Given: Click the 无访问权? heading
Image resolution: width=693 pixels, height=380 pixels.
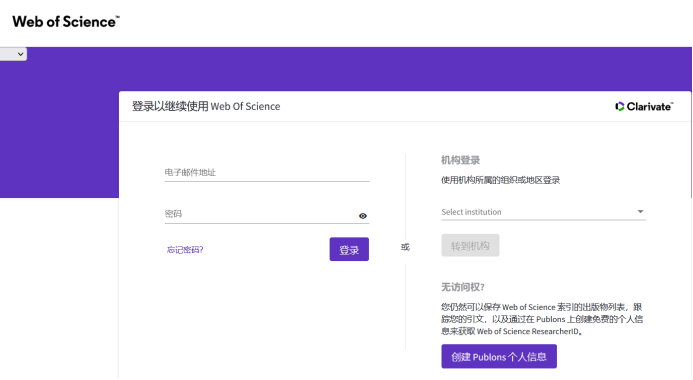Looking at the screenshot, I should 463,287.
